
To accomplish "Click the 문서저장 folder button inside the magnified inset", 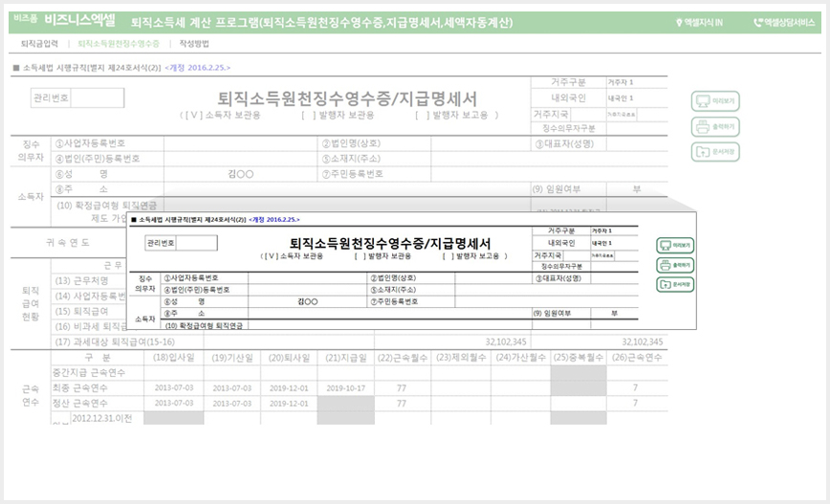I will 675,284.
